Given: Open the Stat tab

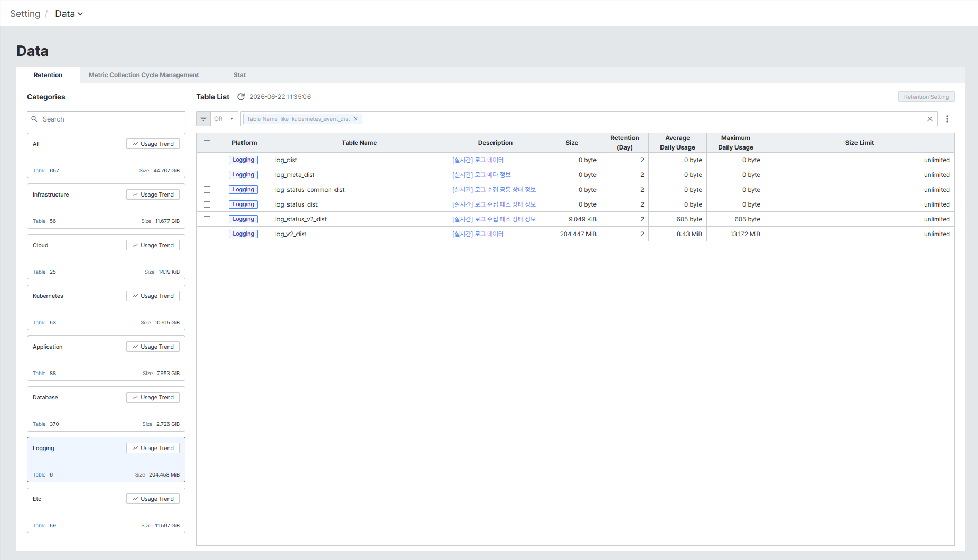Looking at the screenshot, I should tap(239, 75).
